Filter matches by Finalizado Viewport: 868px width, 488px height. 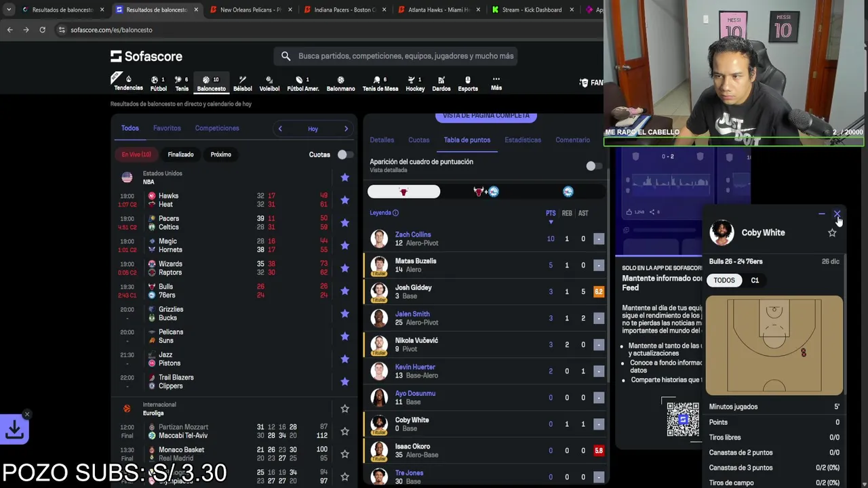coord(180,155)
